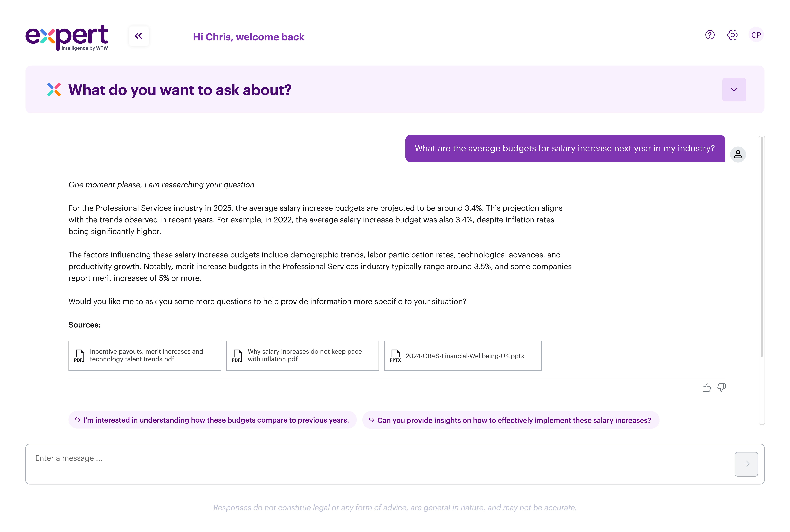
Task: Select suggestion comparing budgets to previous years
Action: click(212, 420)
